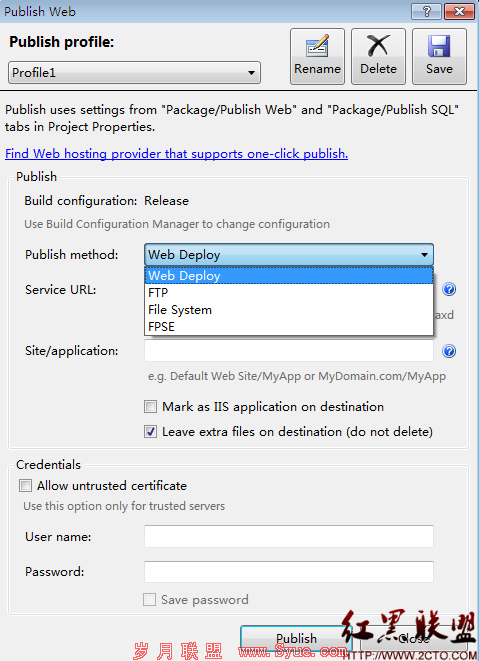Focus the User name input field
Image resolution: width=479 pixels, height=661 pixels.
tap(289, 536)
